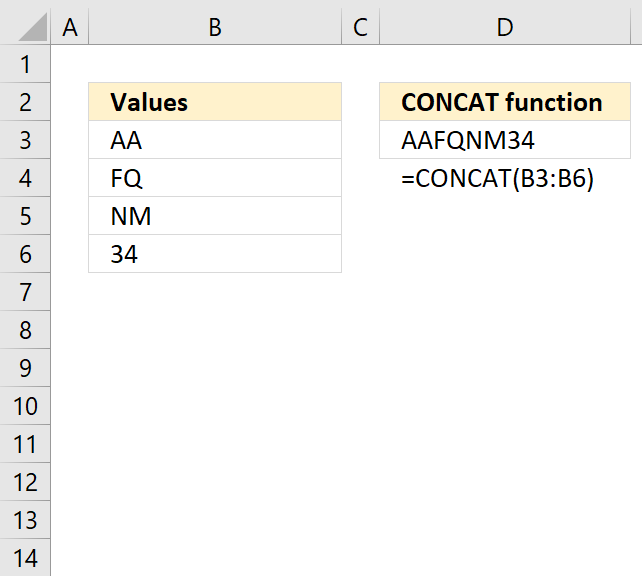
Task: Select row 14 header
Action: coord(25,558)
